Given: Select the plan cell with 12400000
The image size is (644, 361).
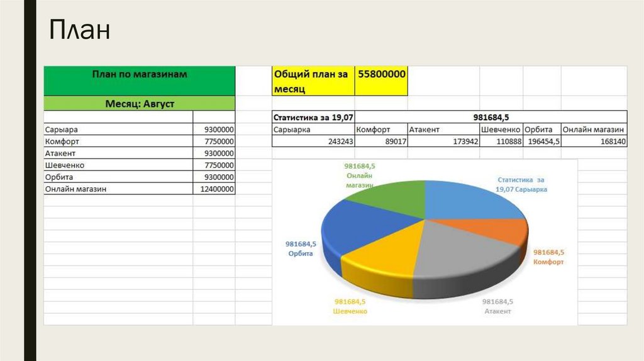Looking at the screenshot, I should pos(214,189).
